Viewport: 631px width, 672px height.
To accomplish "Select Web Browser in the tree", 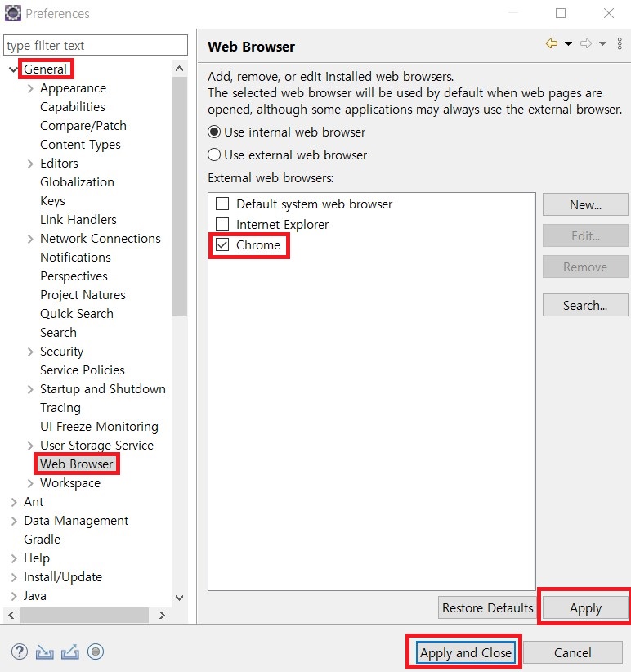I will [x=77, y=464].
